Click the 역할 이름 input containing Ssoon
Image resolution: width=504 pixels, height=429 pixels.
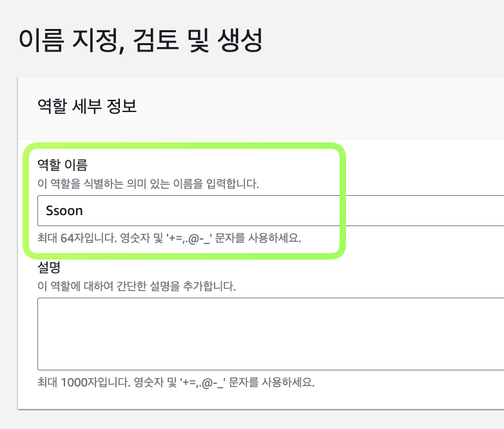(x=271, y=211)
